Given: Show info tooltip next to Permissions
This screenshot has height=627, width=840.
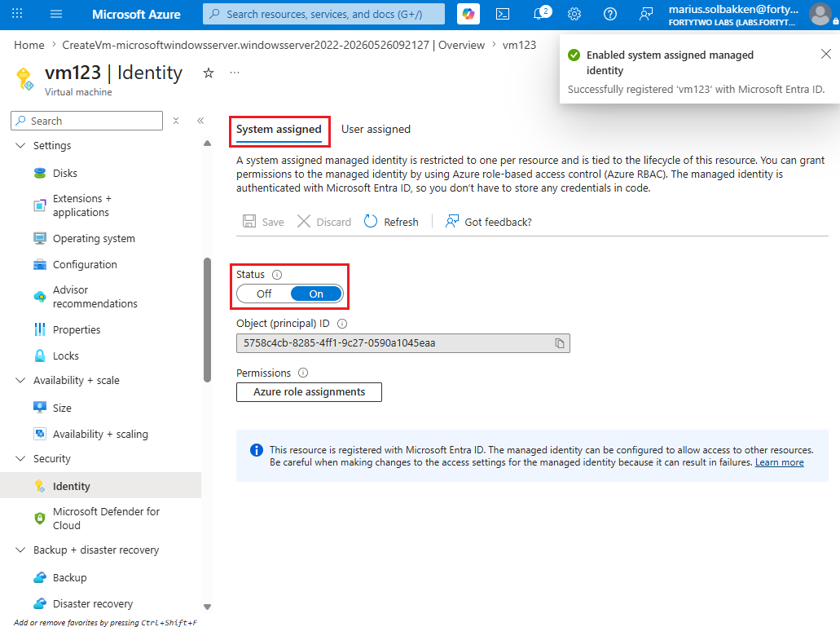Looking at the screenshot, I should tap(303, 373).
